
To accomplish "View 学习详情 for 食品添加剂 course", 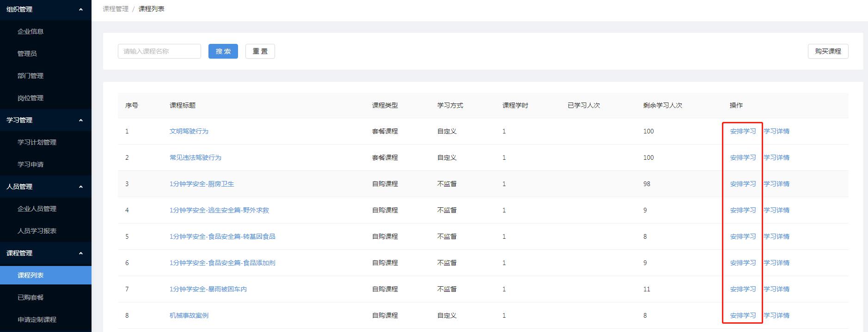I will (x=776, y=263).
